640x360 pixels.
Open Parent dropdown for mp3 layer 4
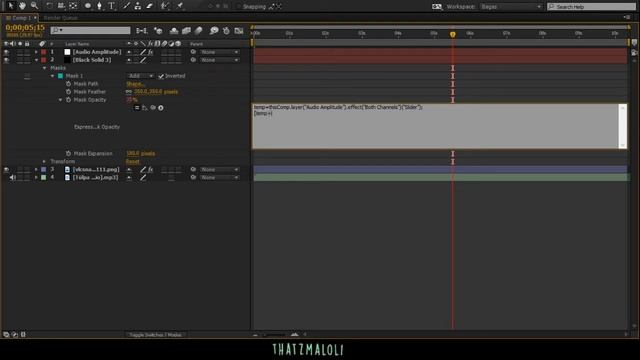[x=219, y=178]
